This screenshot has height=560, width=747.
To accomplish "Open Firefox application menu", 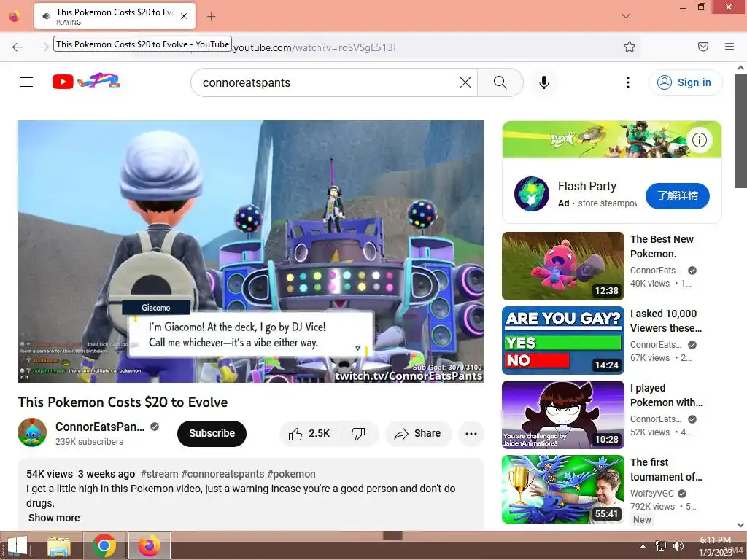I will [729, 47].
